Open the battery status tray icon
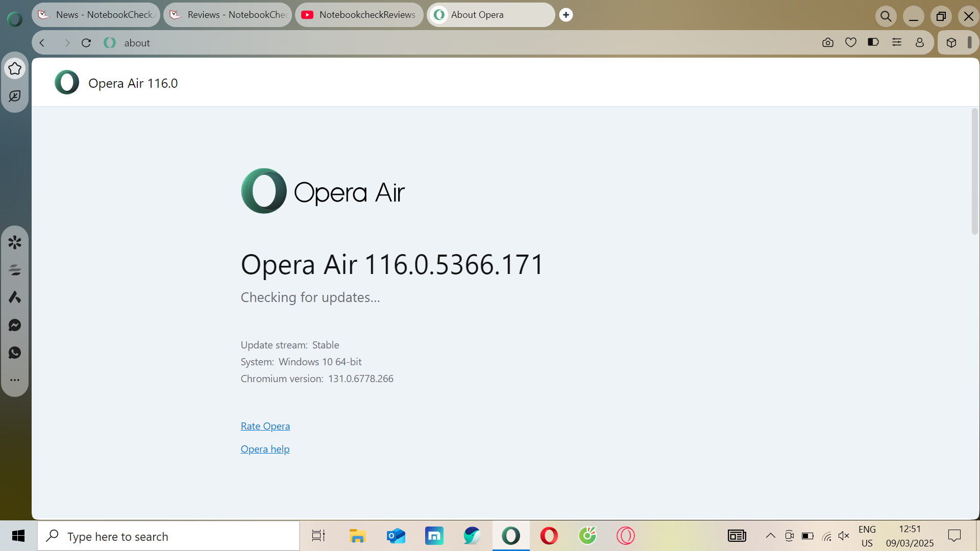 click(x=807, y=536)
